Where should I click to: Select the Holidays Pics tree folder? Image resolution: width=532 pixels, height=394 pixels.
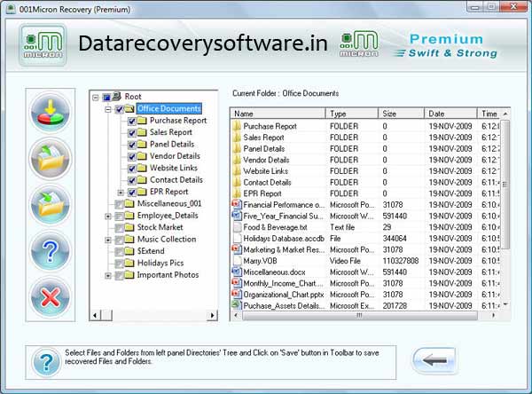click(160, 263)
